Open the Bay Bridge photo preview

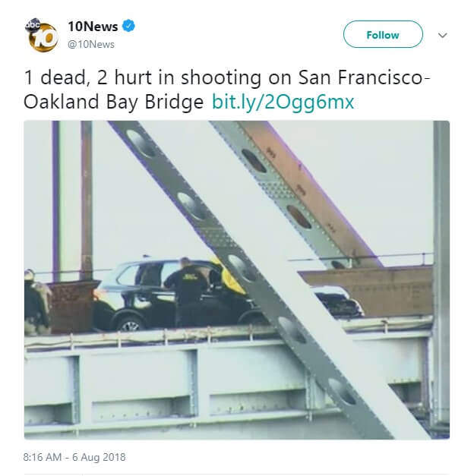[237, 280]
